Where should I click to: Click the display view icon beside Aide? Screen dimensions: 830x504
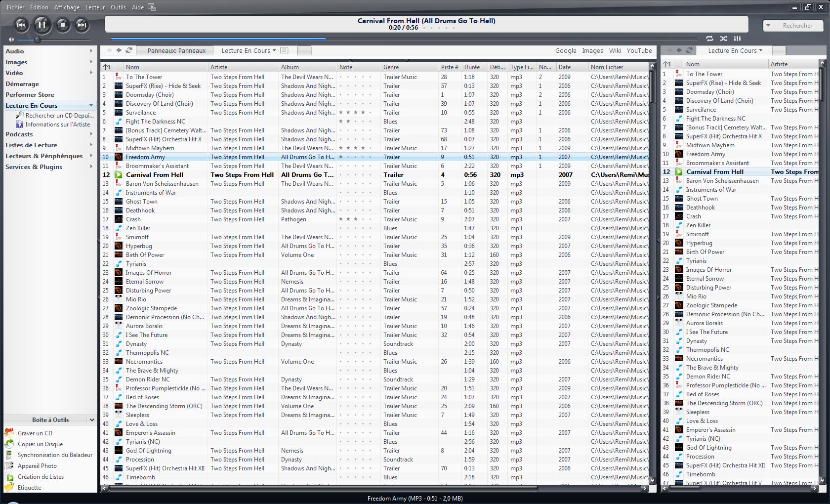[x=152, y=7]
